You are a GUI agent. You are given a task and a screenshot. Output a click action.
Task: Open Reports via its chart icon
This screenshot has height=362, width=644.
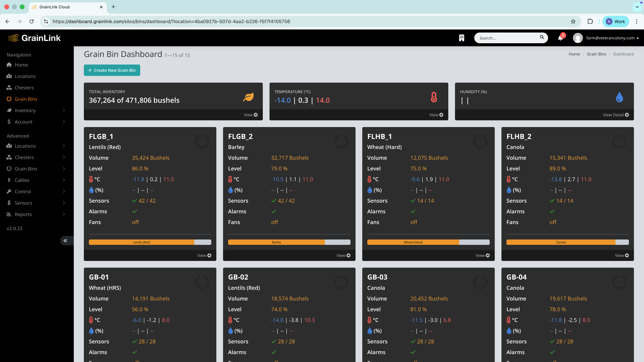coord(9,214)
